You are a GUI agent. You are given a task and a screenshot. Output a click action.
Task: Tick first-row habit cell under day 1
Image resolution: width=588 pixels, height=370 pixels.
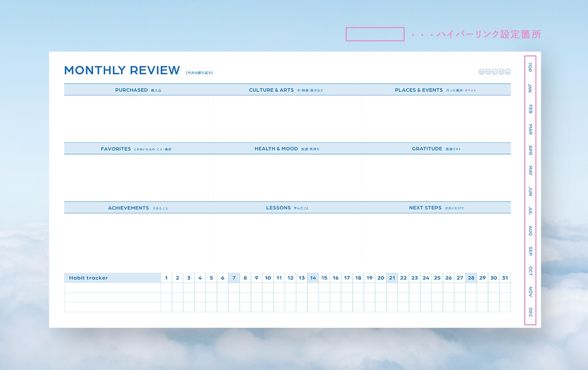coord(166,287)
